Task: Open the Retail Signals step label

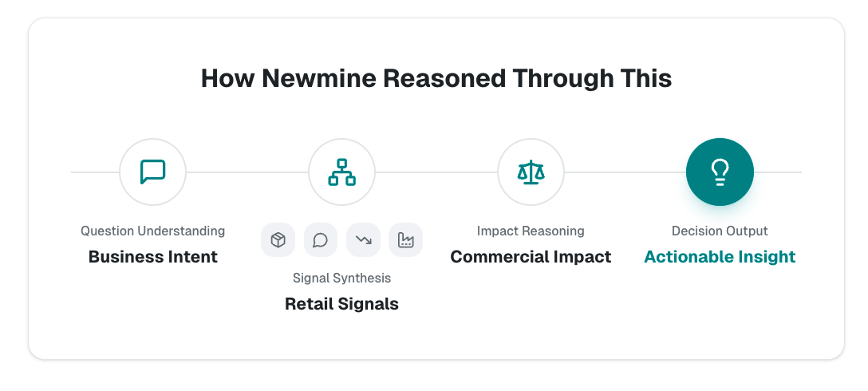Action: pos(341,304)
